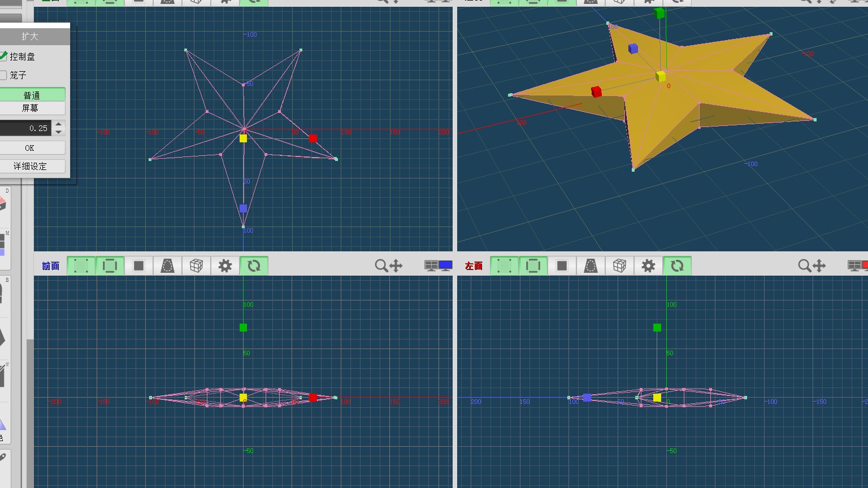Viewport: 868px width, 488px height.
Task: Open 详细设定 detailed settings
Action: pyautogui.click(x=31, y=166)
